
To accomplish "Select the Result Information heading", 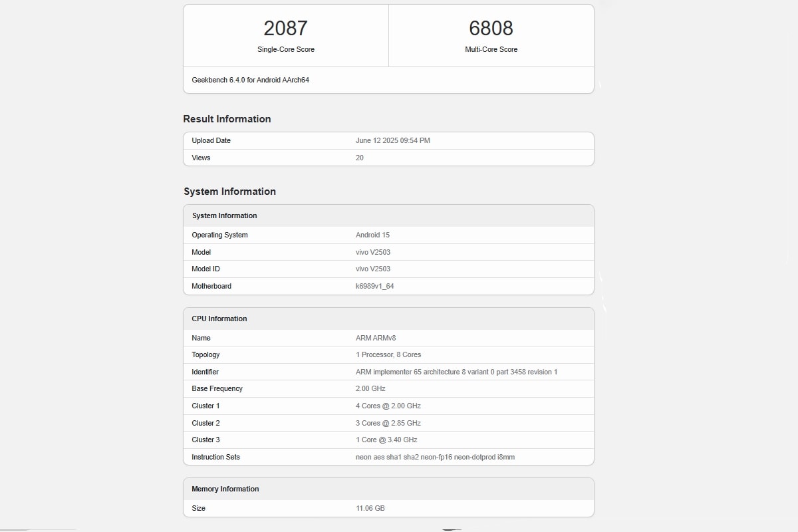I will click(227, 119).
